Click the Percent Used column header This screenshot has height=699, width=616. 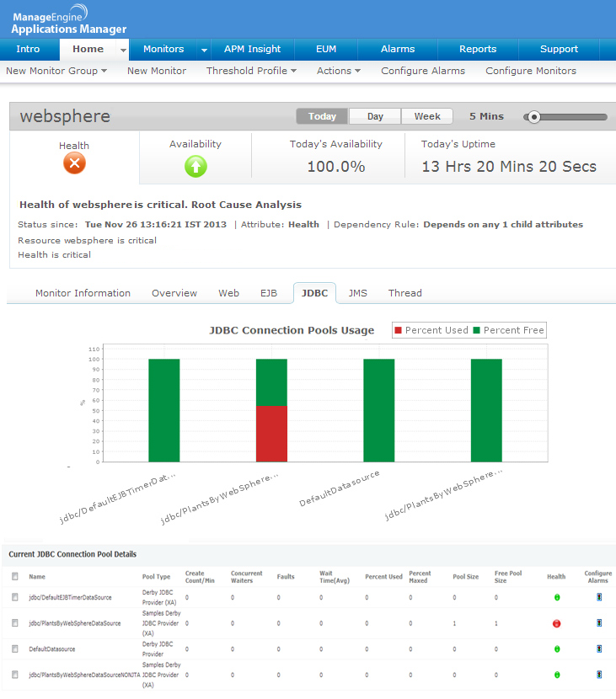click(x=383, y=576)
